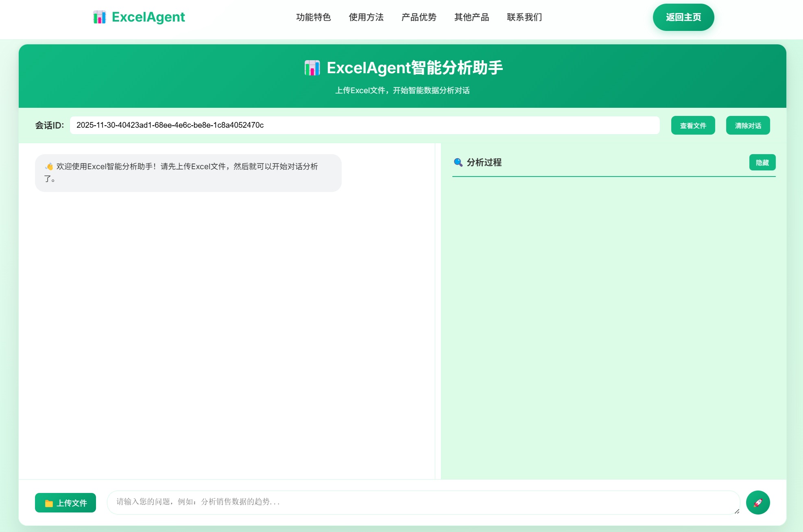Open the 上传文件 file upload dialog

(x=65, y=503)
